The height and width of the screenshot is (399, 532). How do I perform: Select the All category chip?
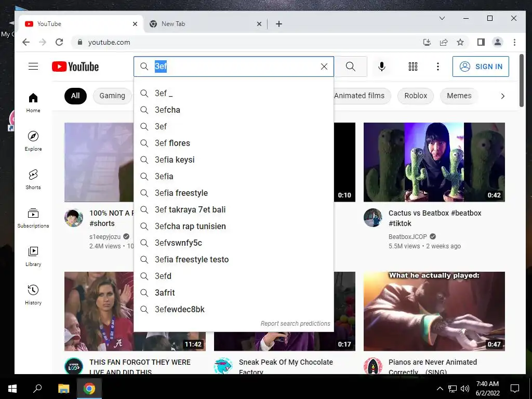(75, 96)
